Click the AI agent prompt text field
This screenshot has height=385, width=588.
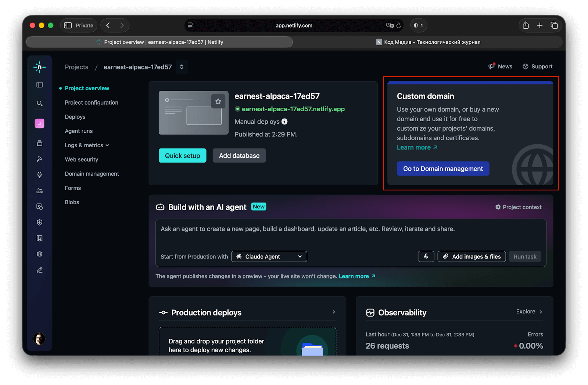point(351,233)
